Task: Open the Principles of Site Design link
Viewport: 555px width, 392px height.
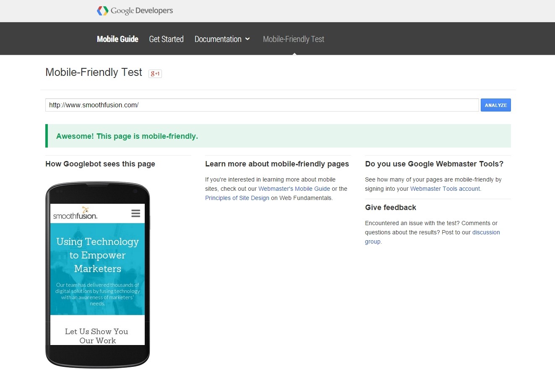Action: [237, 198]
